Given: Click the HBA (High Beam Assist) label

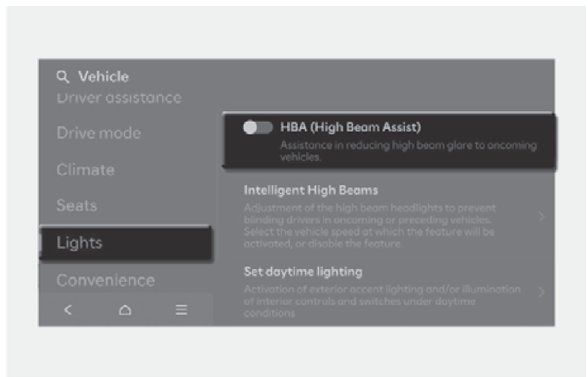Looking at the screenshot, I should 350,127.
